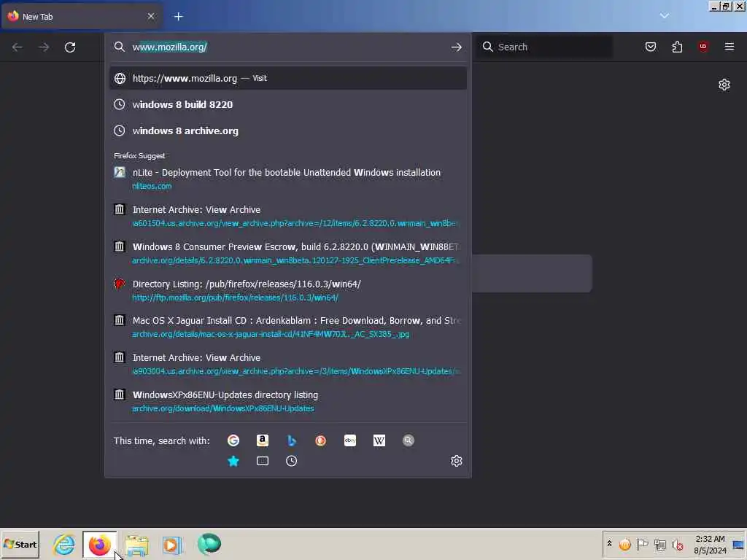Open the Save to Pocket icon
The height and width of the screenshot is (560, 747).
(650, 47)
